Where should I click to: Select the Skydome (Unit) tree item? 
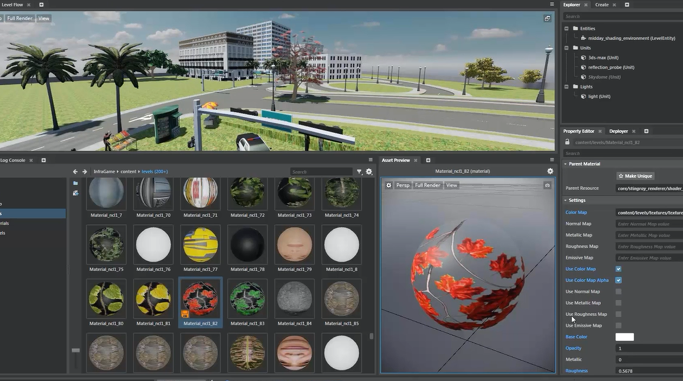tap(604, 77)
